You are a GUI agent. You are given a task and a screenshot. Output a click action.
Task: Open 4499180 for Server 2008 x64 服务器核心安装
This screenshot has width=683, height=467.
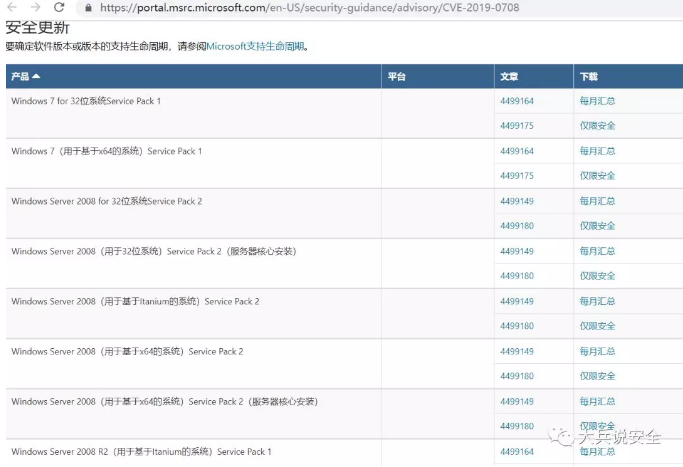(517, 426)
